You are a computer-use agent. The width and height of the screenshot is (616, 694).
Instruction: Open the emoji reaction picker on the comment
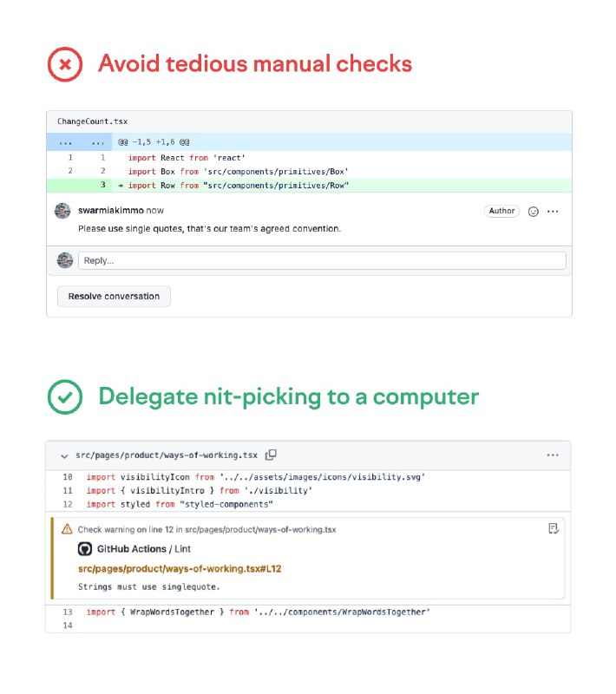[x=534, y=212]
